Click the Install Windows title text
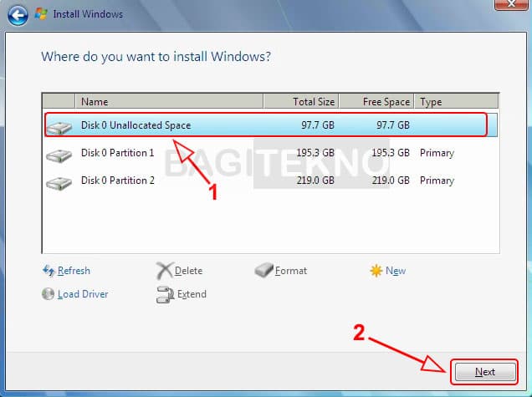Image resolution: width=532 pixels, height=397 pixels. (88, 14)
